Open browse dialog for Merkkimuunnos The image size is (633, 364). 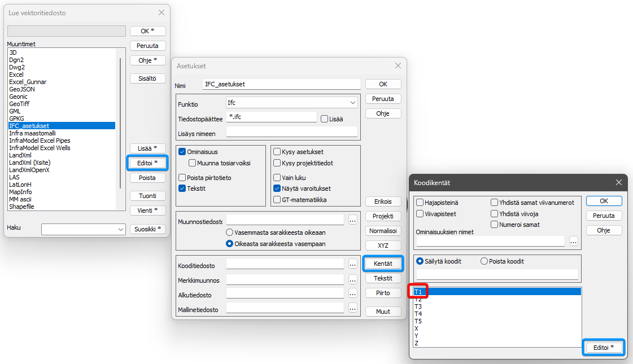pyautogui.click(x=353, y=279)
